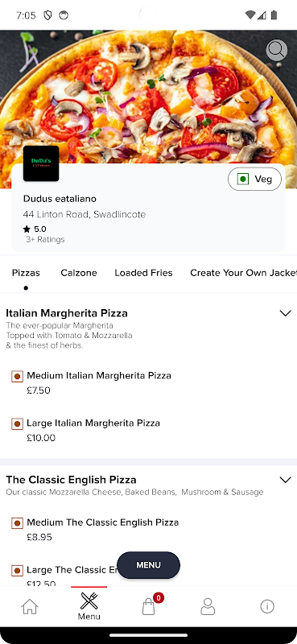Image resolution: width=297 pixels, height=644 pixels.
Task: Switch to the Calzone category tab
Action: [x=79, y=273]
